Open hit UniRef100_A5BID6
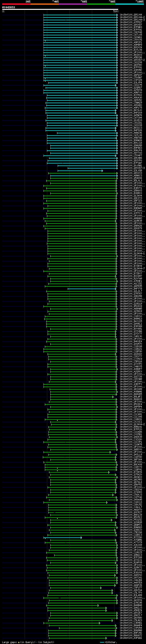Screen dimensions: 146x644 131,58
